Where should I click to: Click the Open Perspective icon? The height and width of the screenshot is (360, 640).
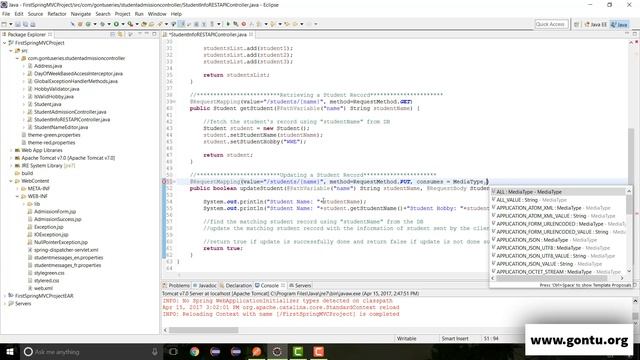[x=576, y=24]
